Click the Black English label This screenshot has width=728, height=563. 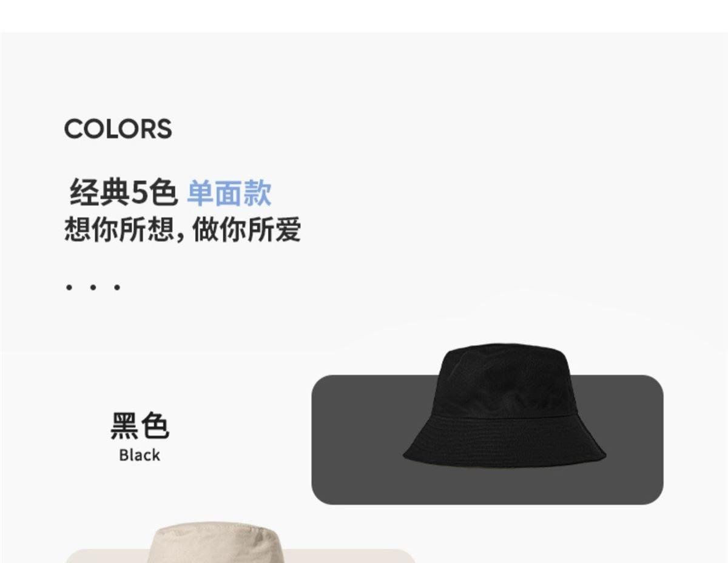point(140,455)
